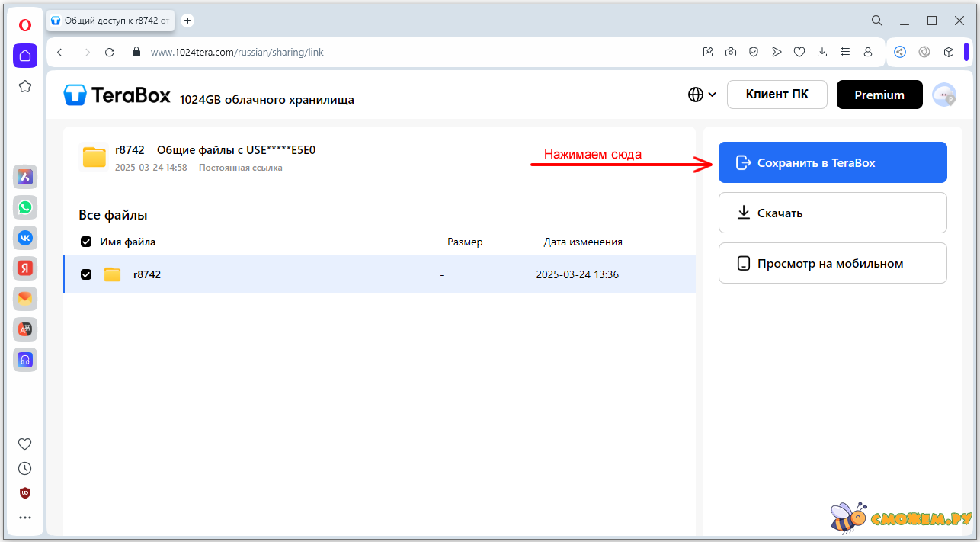
Task: Click the site padlock security icon
Action: coord(136,52)
